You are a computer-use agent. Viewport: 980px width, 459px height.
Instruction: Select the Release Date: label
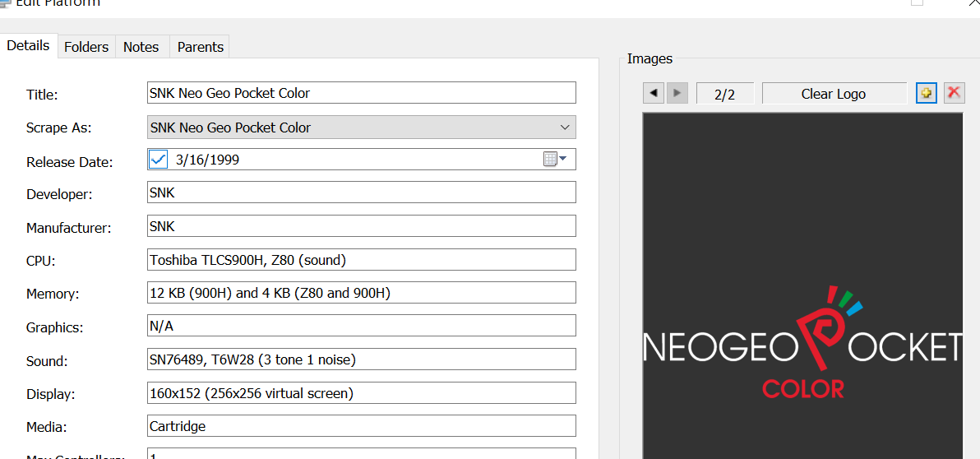click(69, 162)
